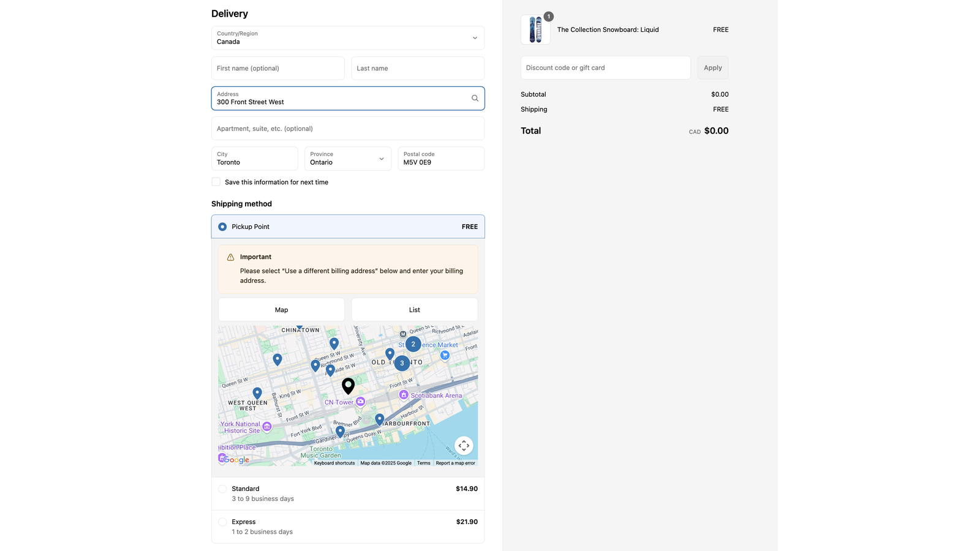Image resolution: width=980 pixels, height=551 pixels.
Task: Select the pickup pin near West Queen West
Action: point(257,393)
